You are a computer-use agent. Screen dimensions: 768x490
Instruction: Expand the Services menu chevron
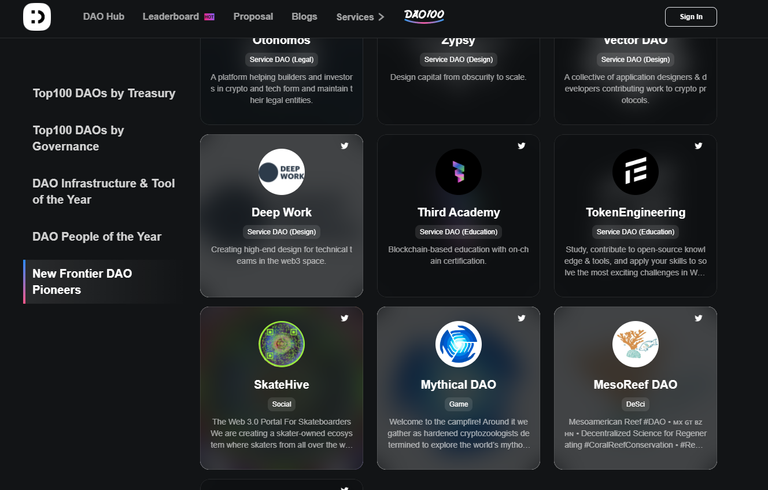click(381, 17)
